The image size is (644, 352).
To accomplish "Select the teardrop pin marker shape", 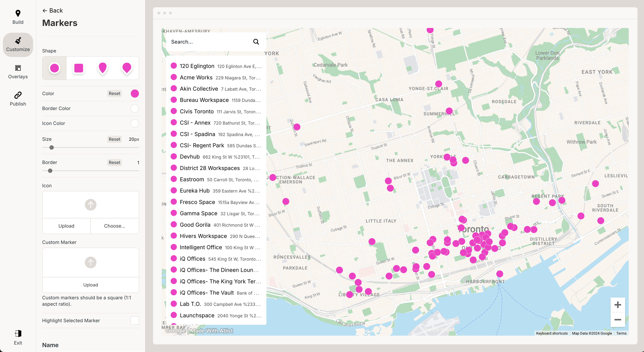I will click(x=102, y=68).
